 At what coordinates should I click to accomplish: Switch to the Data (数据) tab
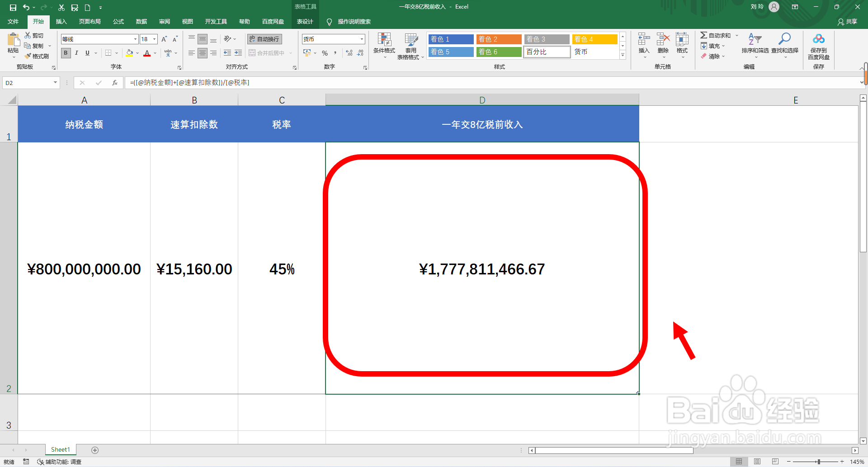(142, 22)
